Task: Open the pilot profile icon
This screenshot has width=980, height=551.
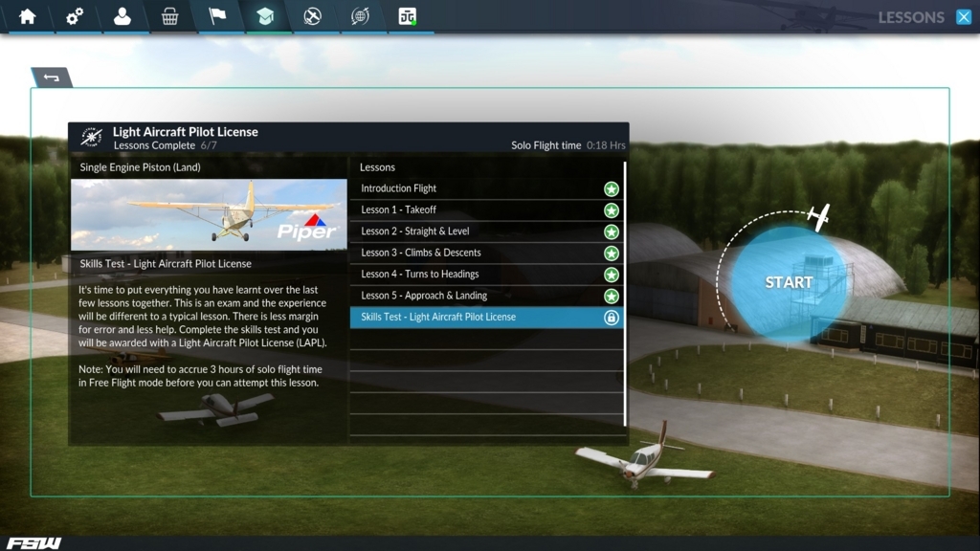Action: [122, 16]
